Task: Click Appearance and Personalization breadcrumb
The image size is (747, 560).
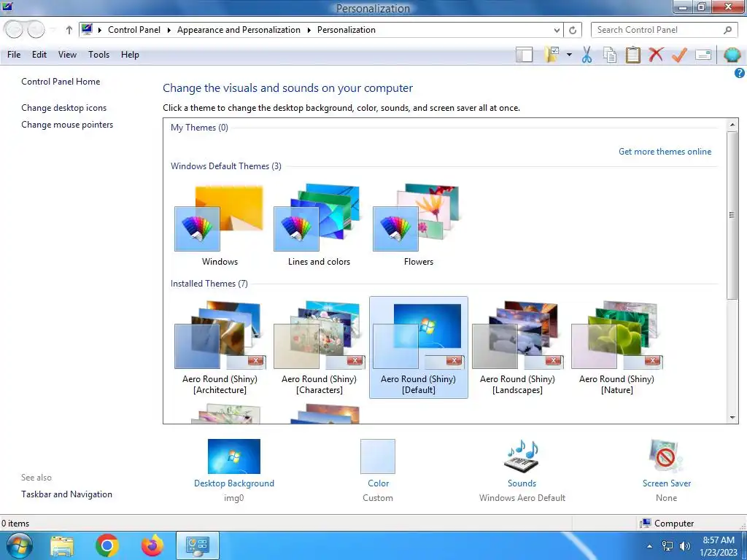Action: [239, 30]
